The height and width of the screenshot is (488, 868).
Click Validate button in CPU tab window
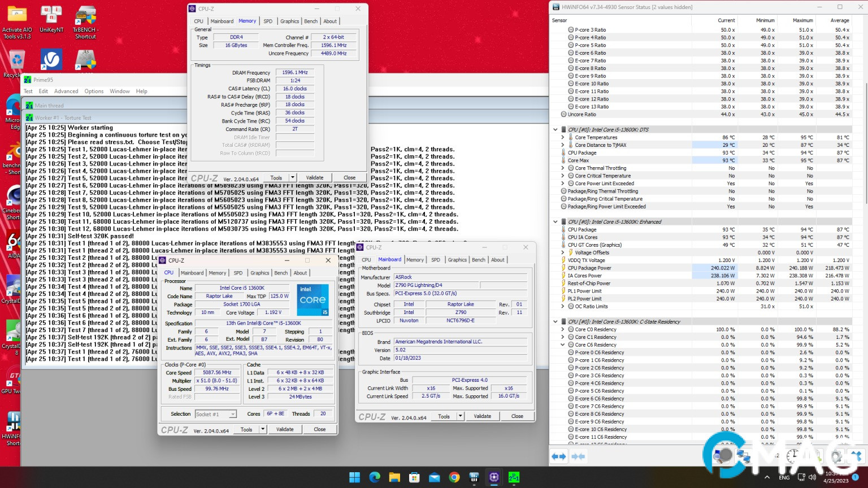(285, 429)
